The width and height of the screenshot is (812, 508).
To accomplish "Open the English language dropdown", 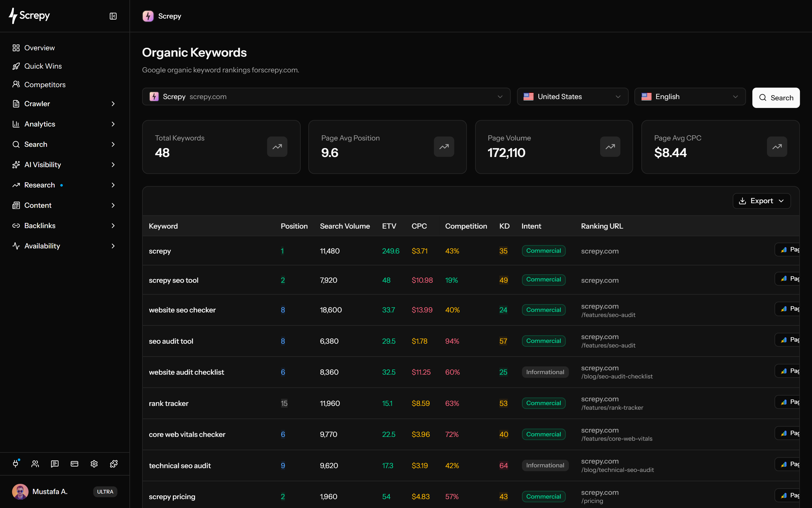I will (x=690, y=97).
